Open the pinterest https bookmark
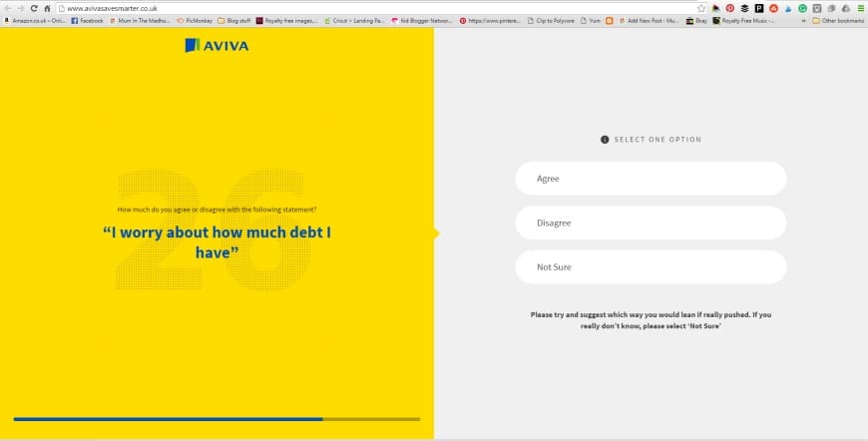 click(x=490, y=21)
